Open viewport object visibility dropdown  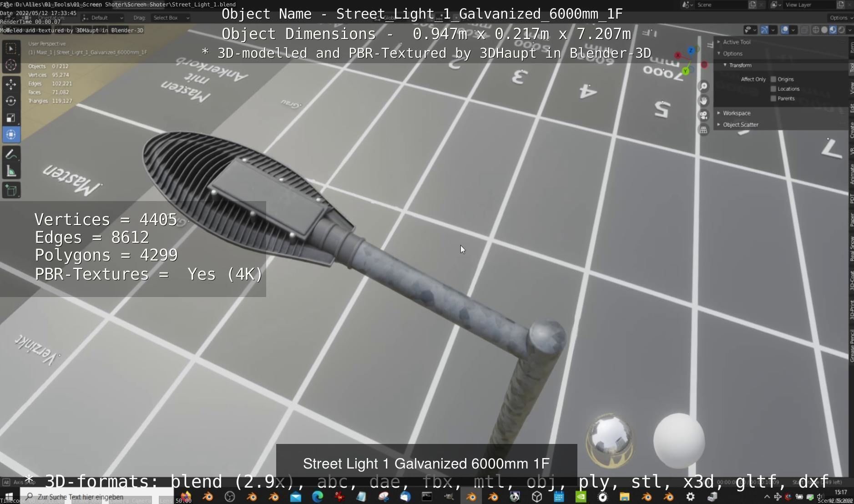pos(750,30)
